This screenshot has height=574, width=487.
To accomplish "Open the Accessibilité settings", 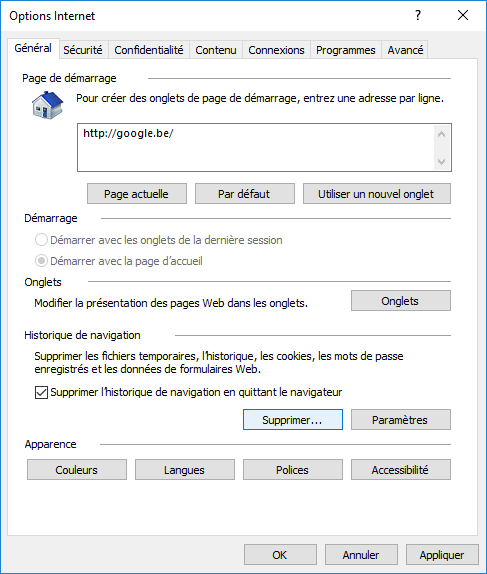I will [401, 470].
